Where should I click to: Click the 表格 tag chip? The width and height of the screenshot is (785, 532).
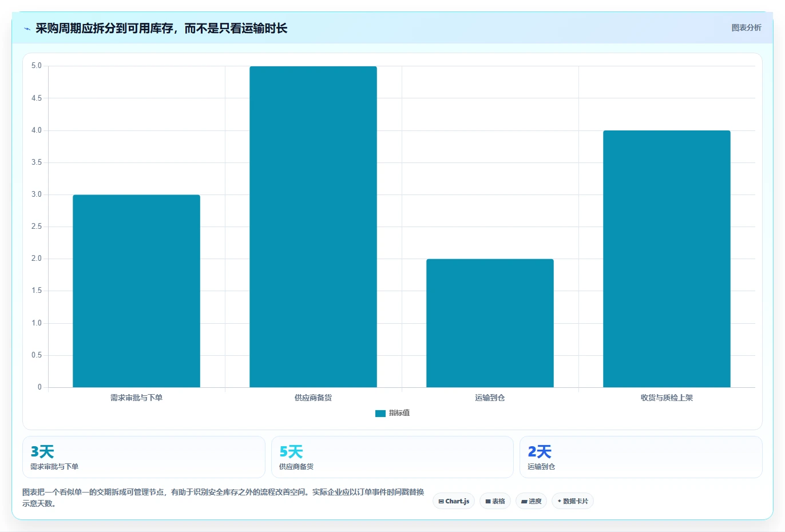(495, 501)
